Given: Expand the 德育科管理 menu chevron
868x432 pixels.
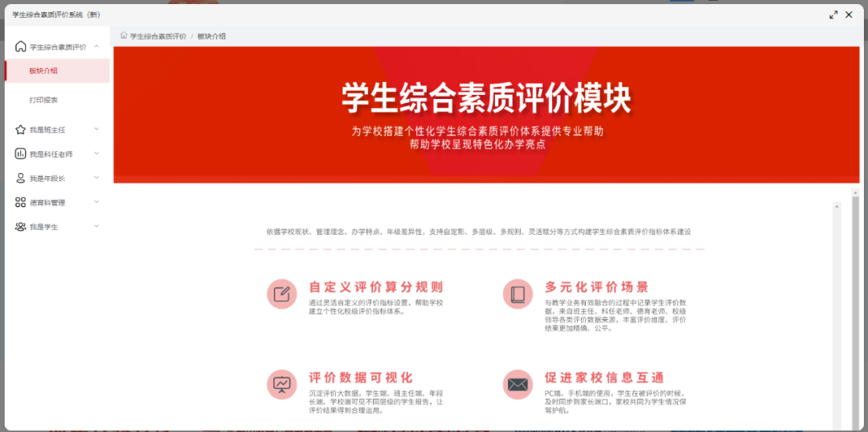Looking at the screenshot, I should pyautogui.click(x=96, y=203).
